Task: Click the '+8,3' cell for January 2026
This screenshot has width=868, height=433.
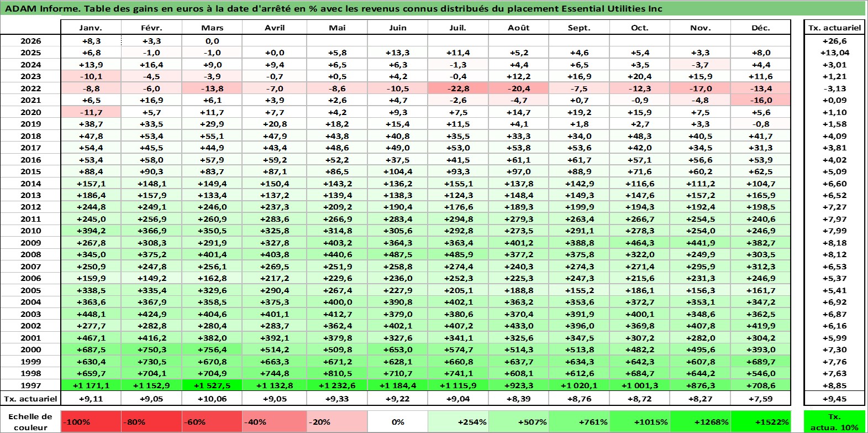Action: (x=91, y=41)
